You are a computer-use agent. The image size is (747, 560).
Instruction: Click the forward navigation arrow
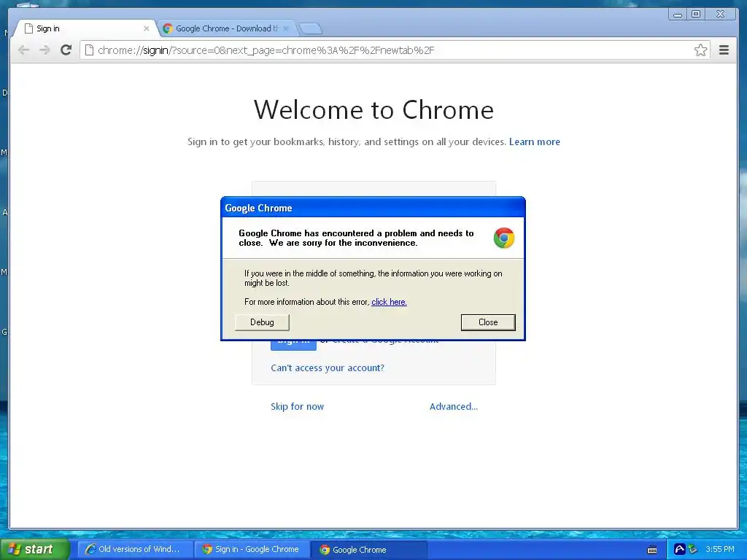(x=44, y=50)
